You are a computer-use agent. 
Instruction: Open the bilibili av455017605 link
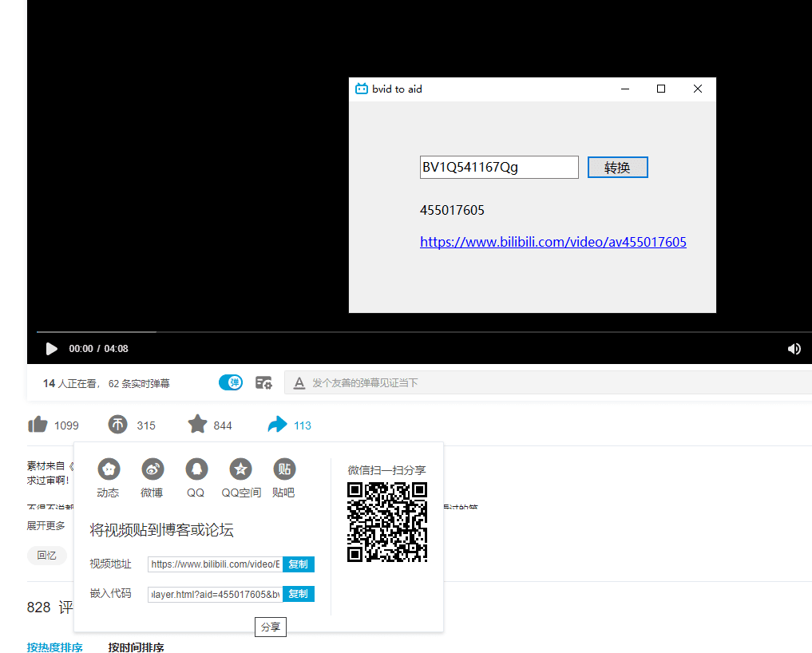click(553, 242)
